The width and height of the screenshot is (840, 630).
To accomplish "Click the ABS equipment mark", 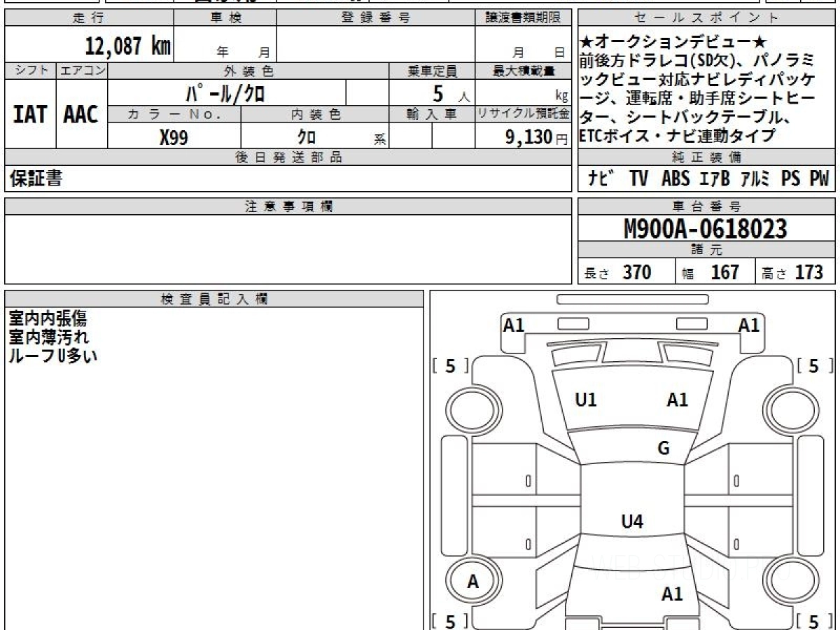I will [x=675, y=179].
